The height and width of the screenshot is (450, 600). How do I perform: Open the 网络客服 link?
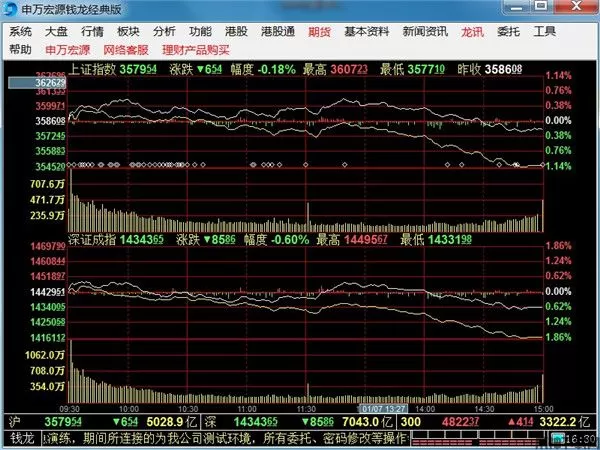point(126,50)
